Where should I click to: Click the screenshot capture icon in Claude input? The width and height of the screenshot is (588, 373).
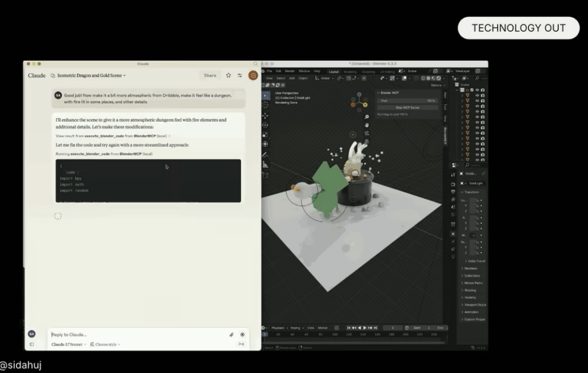point(242,334)
